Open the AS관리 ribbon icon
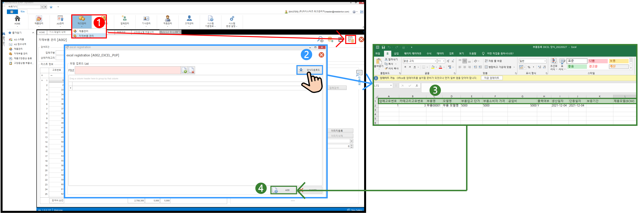 (60, 20)
